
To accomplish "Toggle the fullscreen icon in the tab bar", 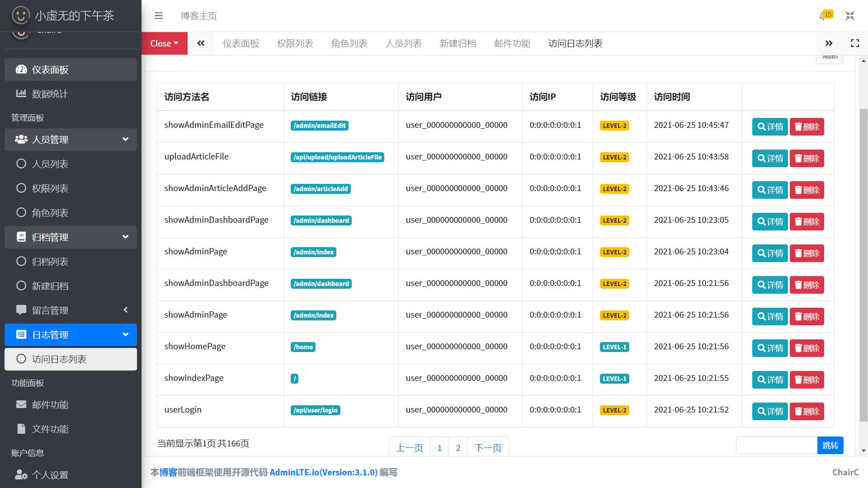I will coord(854,43).
